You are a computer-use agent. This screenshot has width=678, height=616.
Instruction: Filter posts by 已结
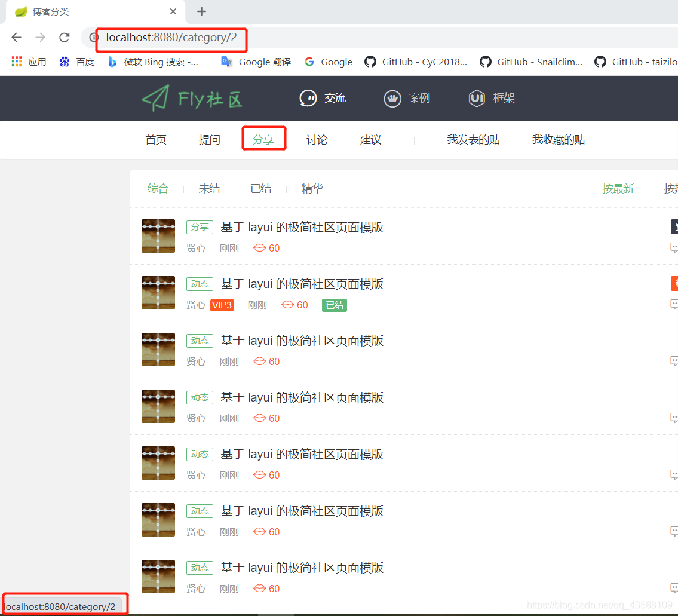click(x=261, y=189)
